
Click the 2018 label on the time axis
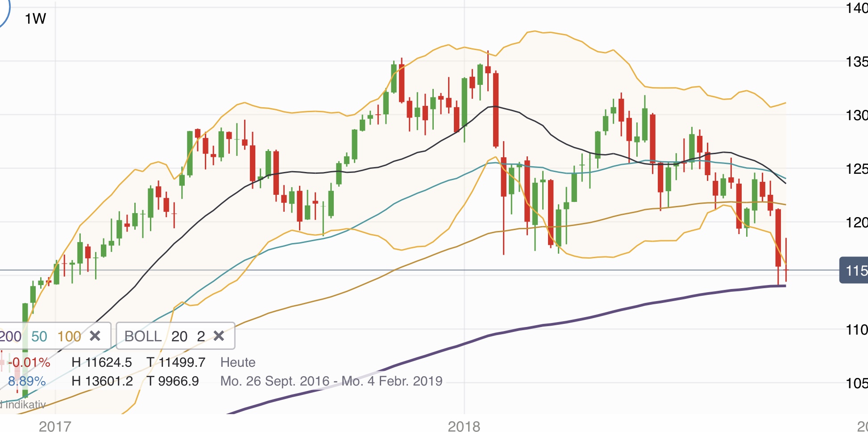(x=464, y=426)
